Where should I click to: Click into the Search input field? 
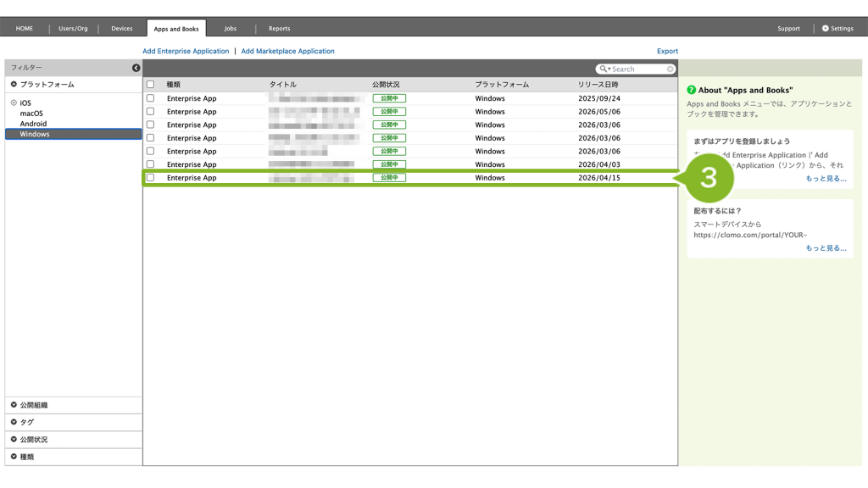(637, 69)
